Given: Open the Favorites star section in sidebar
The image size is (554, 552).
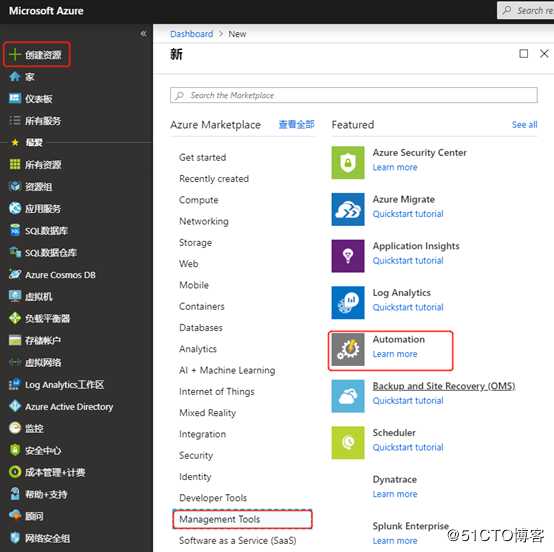Looking at the screenshot, I should [15, 142].
